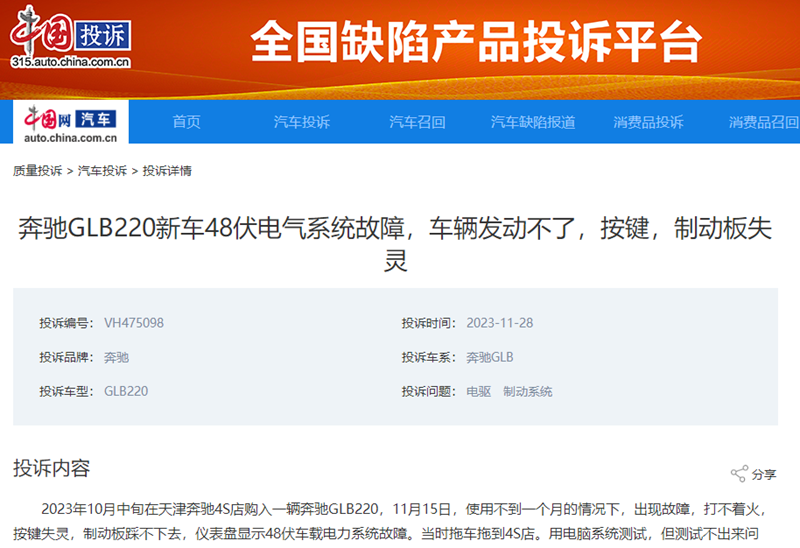Click the 分享 share text

tap(764, 475)
